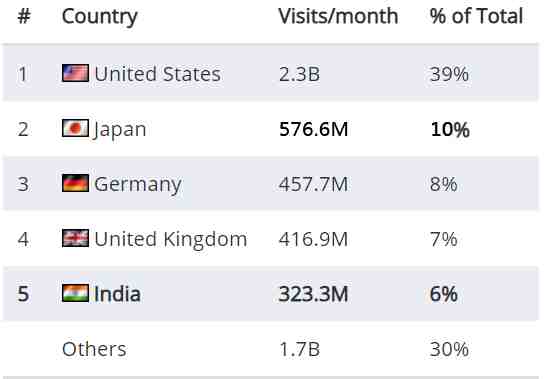Select the Japan country name
Screen dimensions: 545x379
(x=119, y=130)
